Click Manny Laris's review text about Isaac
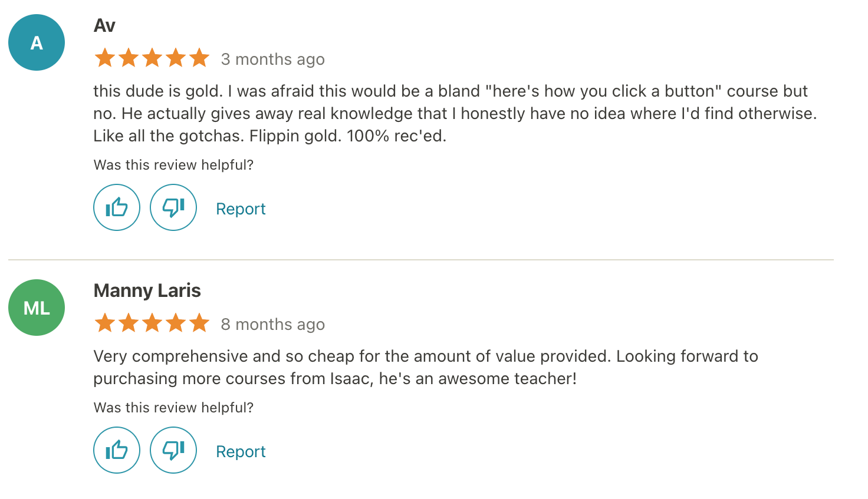Viewport: 868px width, 499px height. (334, 379)
